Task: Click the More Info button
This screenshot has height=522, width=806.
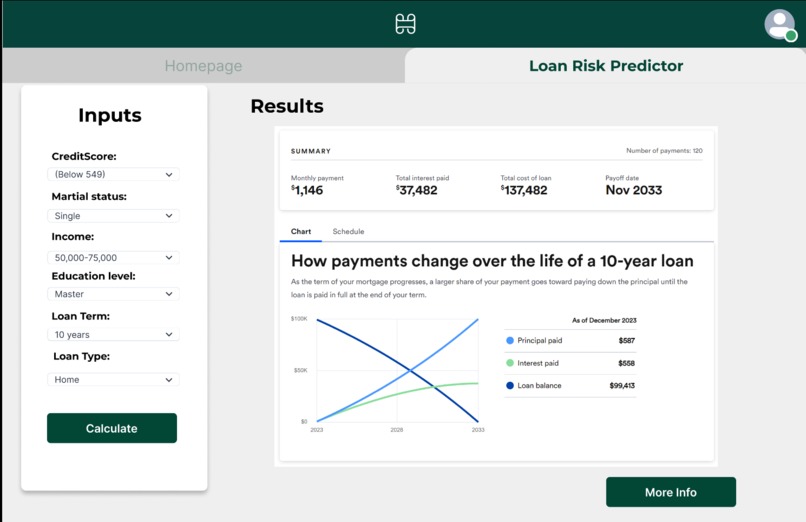Action: pos(671,492)
